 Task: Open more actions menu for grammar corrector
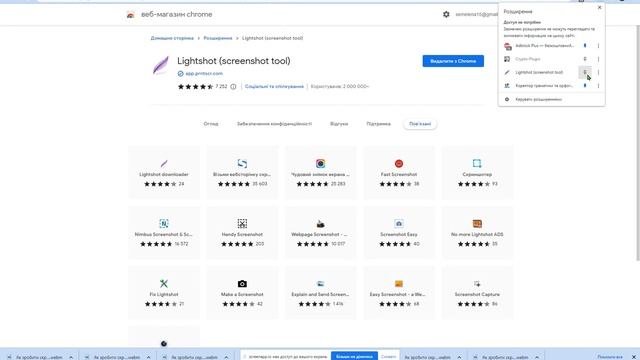pos(598,86)
